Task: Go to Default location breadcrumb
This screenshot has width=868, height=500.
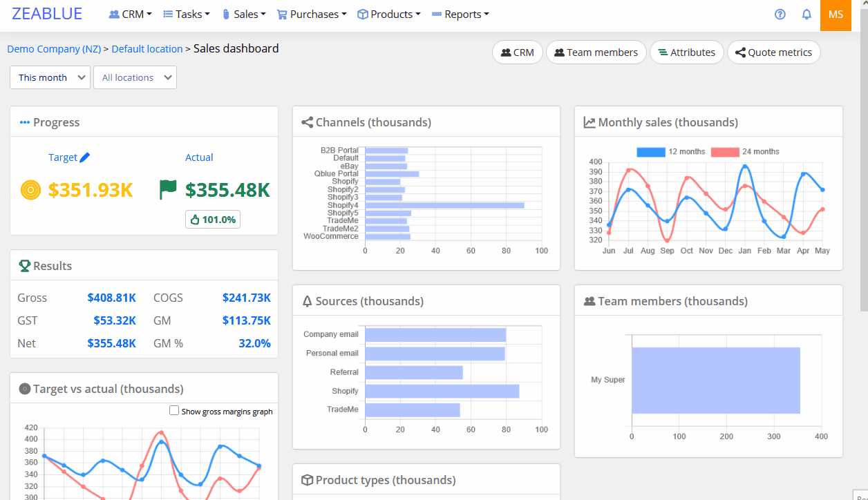Action: coord(147,49)
